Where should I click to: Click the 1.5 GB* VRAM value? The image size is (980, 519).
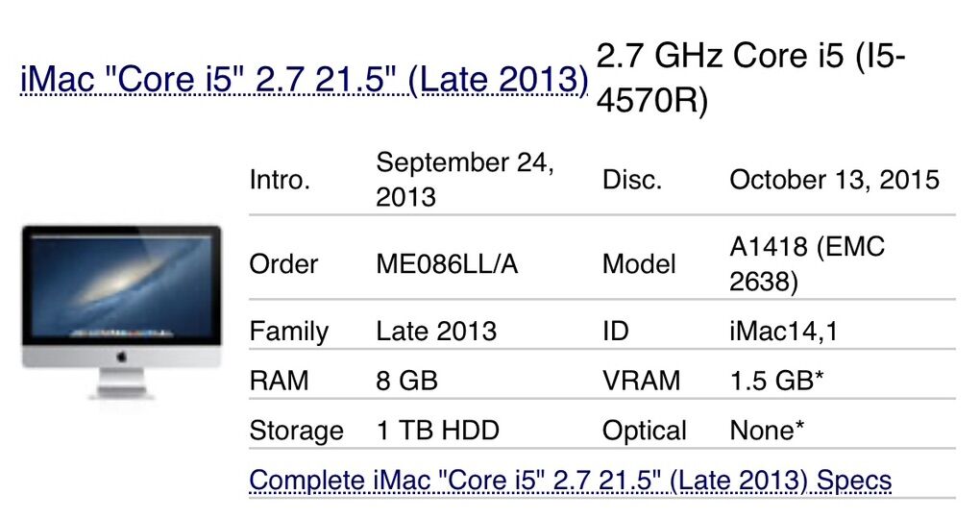[x=777, y=381]
